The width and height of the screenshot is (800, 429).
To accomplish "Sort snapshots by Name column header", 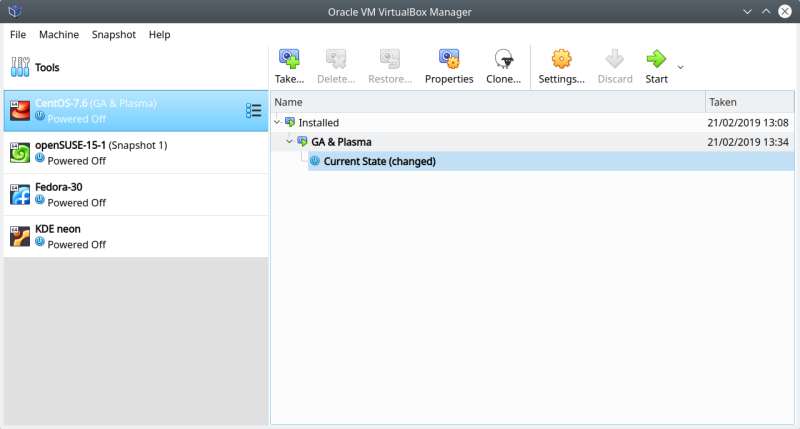I will pos(488,102).
